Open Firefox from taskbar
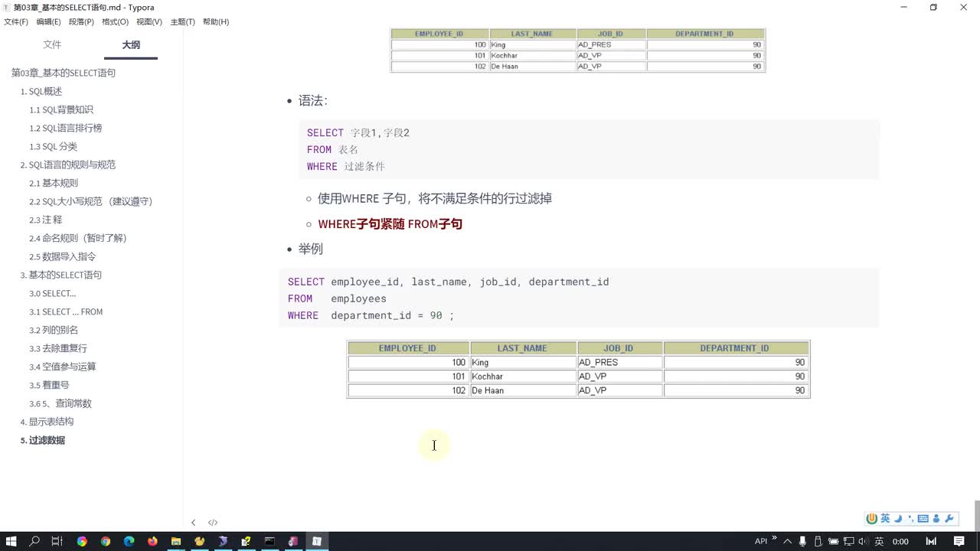The height and width of the screenshot is (551, 980). (x=152, y=541)
